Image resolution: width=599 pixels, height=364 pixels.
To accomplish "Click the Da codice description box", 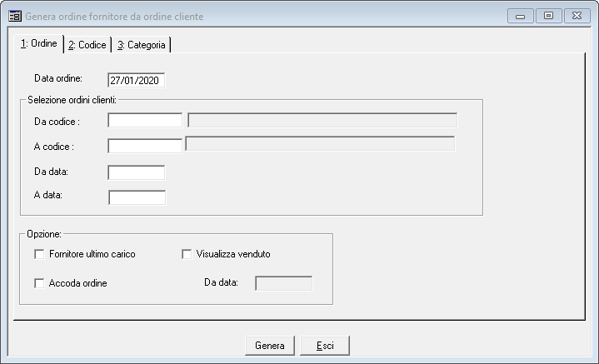I will click(x=322, y=120).
